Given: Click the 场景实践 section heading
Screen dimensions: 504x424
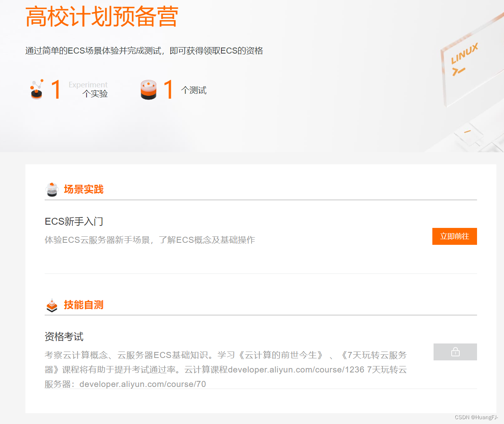Looking at the screenshot, I should coord(84,189).
